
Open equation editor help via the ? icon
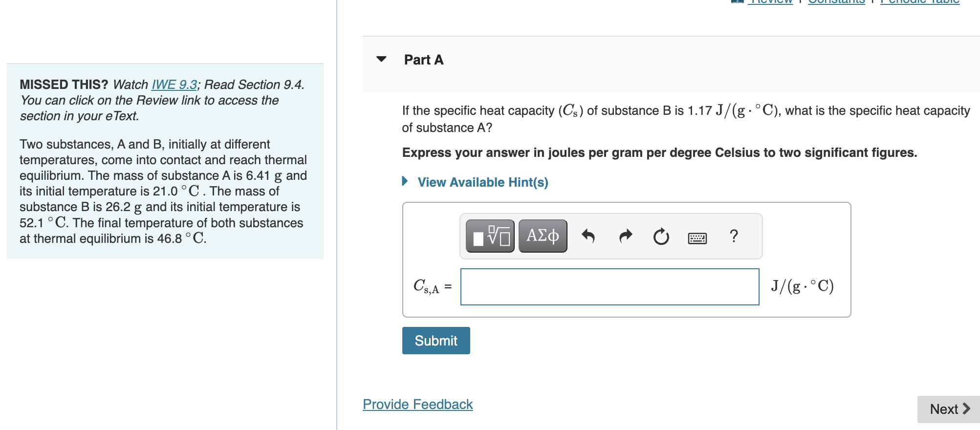(734, 236)
